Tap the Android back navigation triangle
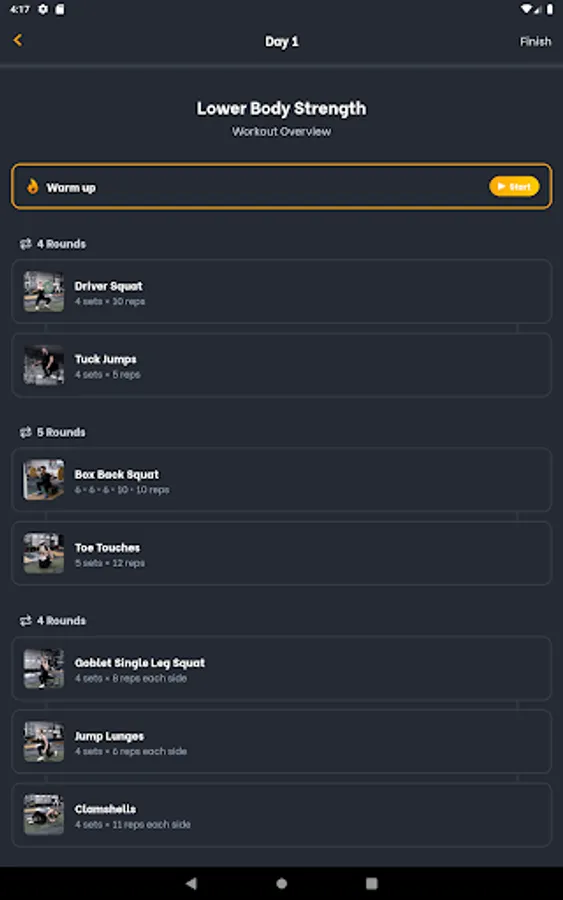Screen dimensions: 563x900 191,883
